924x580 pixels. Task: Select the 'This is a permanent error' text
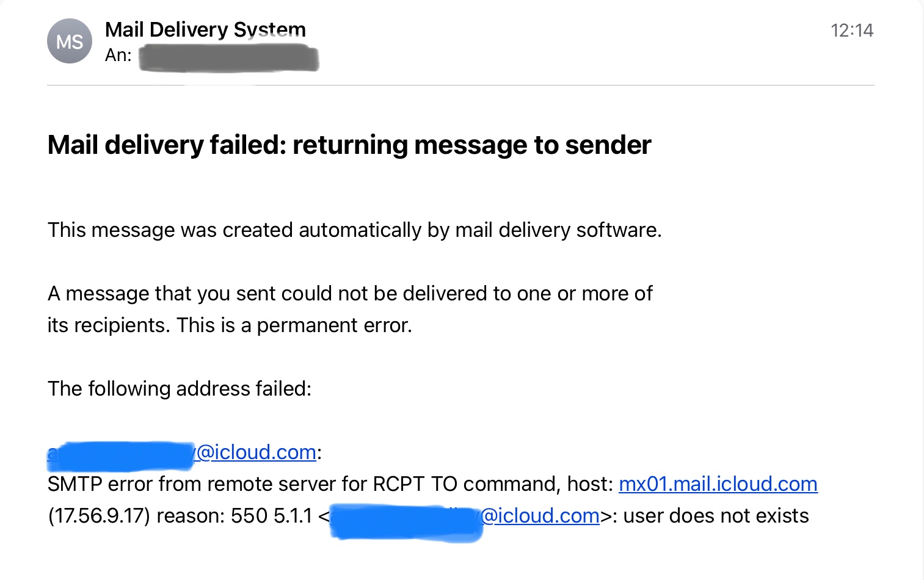[x=294, y=325]
